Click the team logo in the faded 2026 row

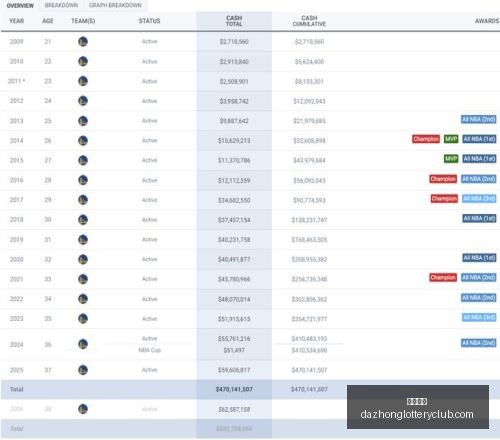tap(83, 409)
